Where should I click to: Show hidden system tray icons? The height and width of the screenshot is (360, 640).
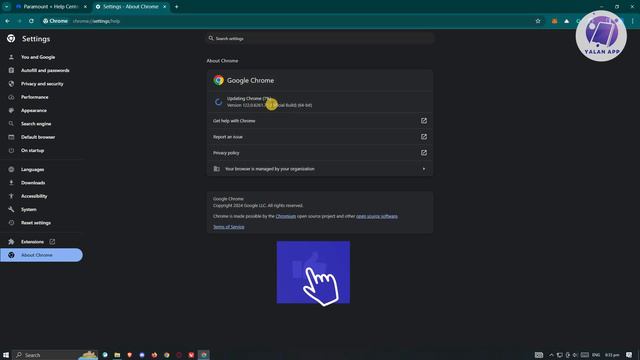click(x=551, y=355)
